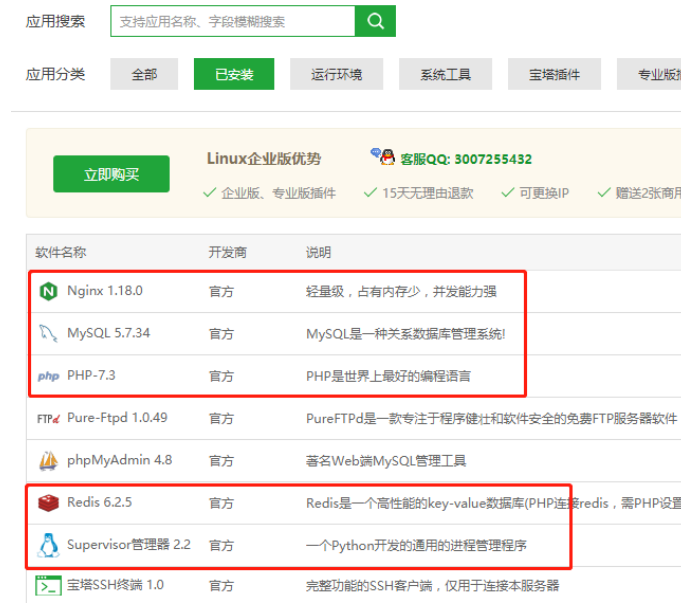Select the 全部 category tab
This screenshot has height=603, width=681.
tap(144, 74)
